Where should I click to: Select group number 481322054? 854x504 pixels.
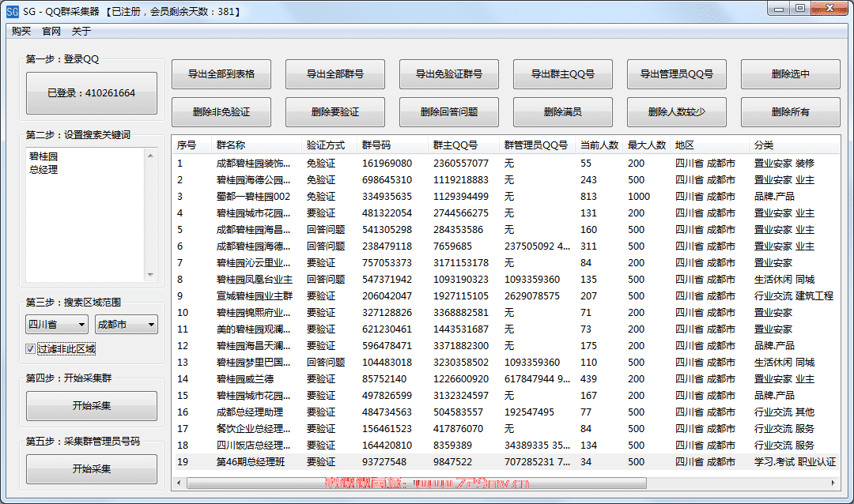(387, 213)
